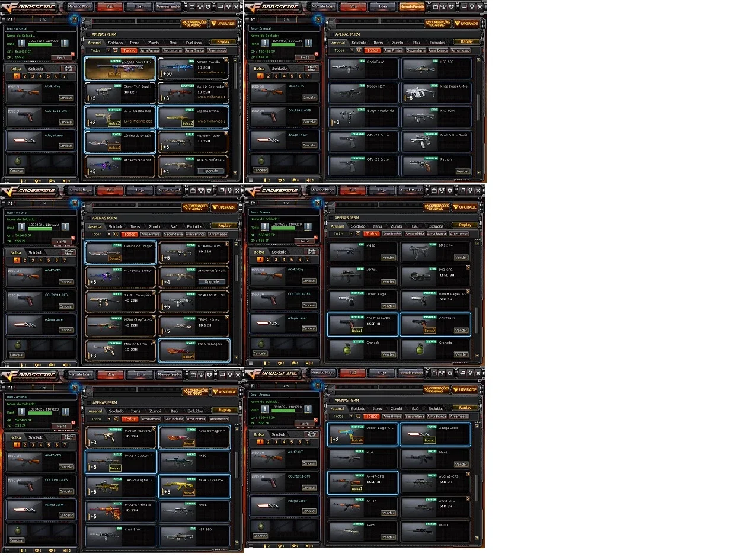Sell the MP5K A4 with Vender
This screenshot has width=751, height=560.
461,258
